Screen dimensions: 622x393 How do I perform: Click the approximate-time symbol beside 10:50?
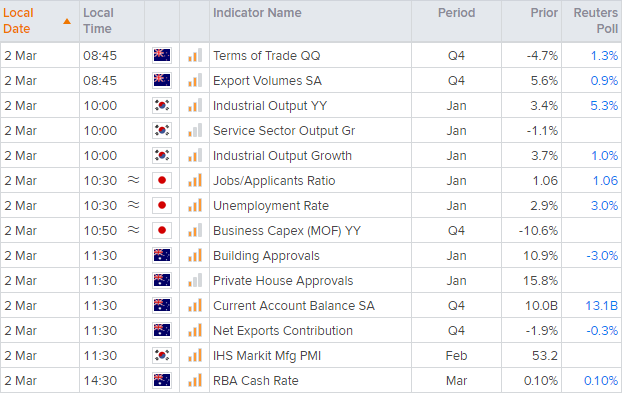tap(133, 230)
